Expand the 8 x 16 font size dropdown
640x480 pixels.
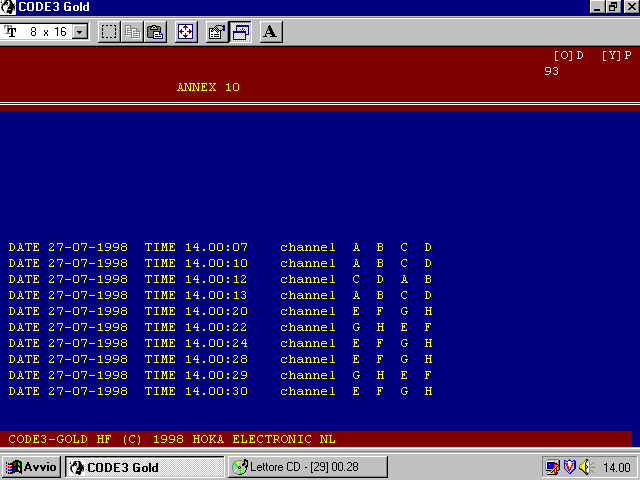(80, 32)
